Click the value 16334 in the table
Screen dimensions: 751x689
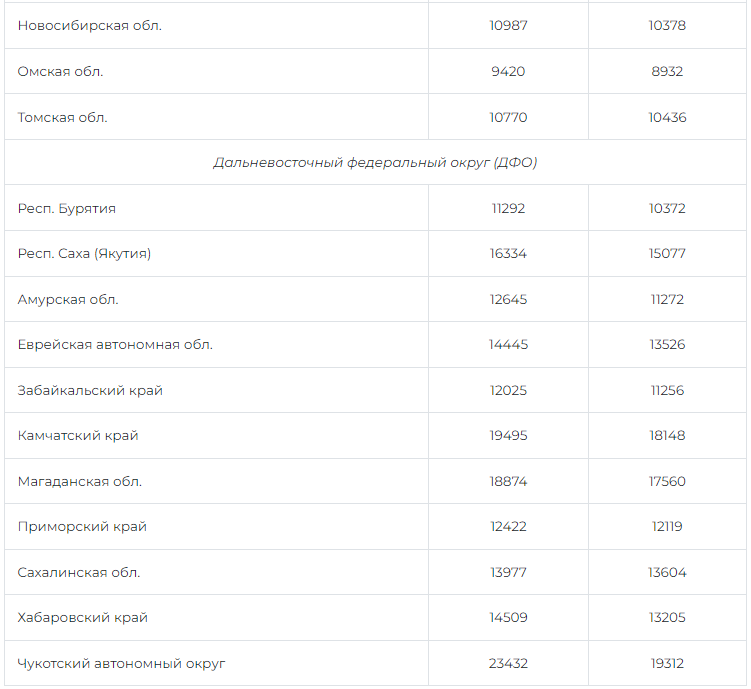pos(508,254)
